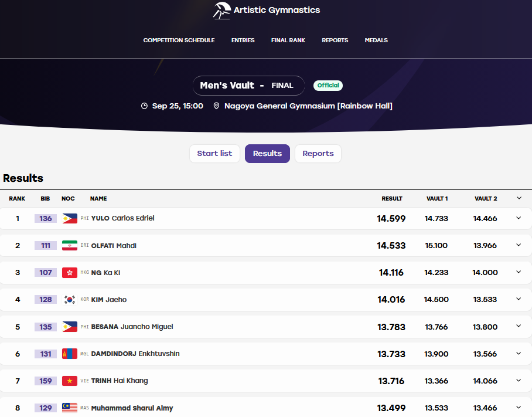Click Philippines flag next to YULO Carlos Edriel
Image resolution: width=532 pixels, height=417 pixels.
[x=70, y=218]
